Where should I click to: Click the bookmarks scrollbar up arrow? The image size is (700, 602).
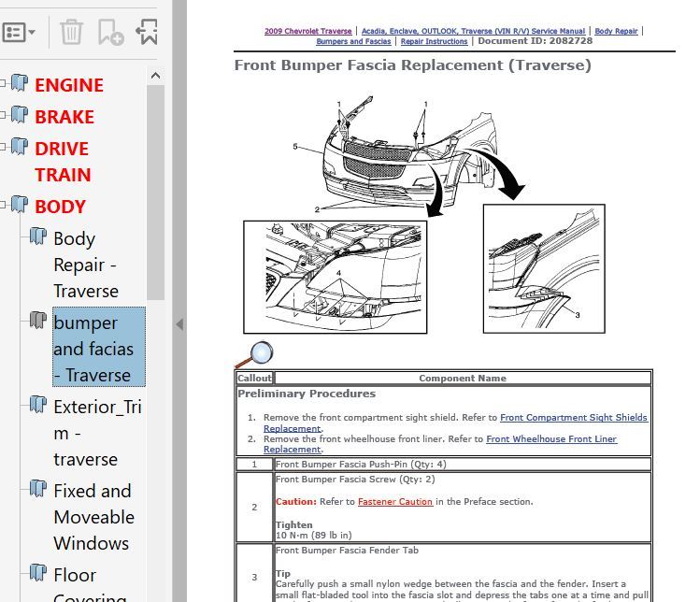point(155,76)
